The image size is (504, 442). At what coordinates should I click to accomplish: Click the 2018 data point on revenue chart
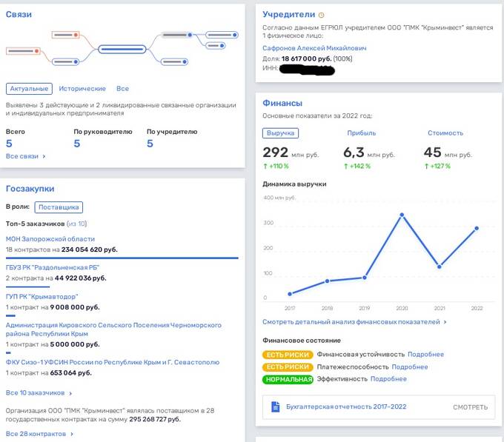[x=327, y=281]
